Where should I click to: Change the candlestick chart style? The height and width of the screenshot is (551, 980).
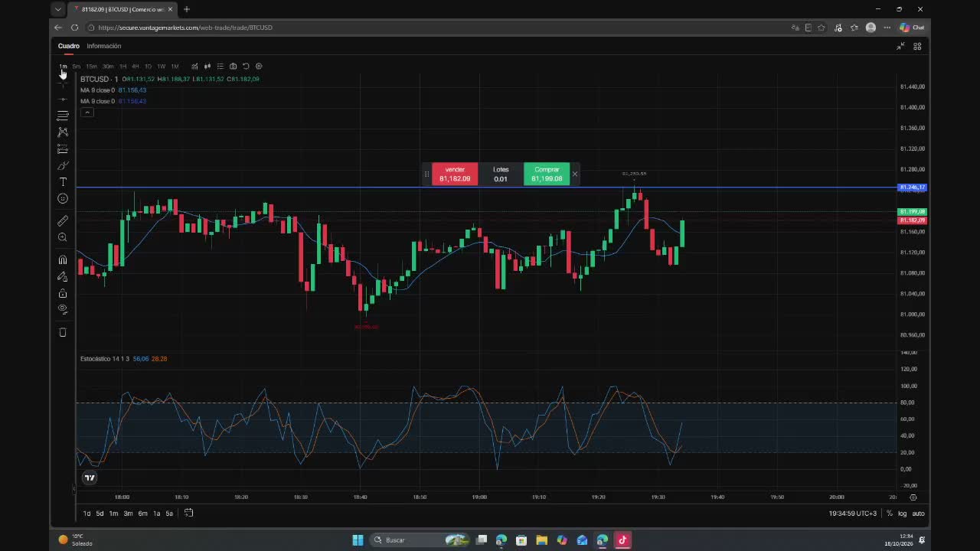(207, 66)
